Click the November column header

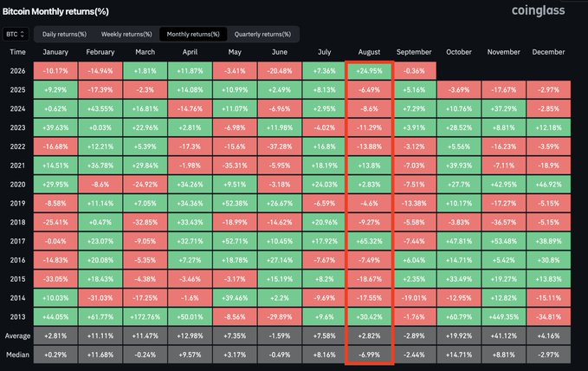504,52
